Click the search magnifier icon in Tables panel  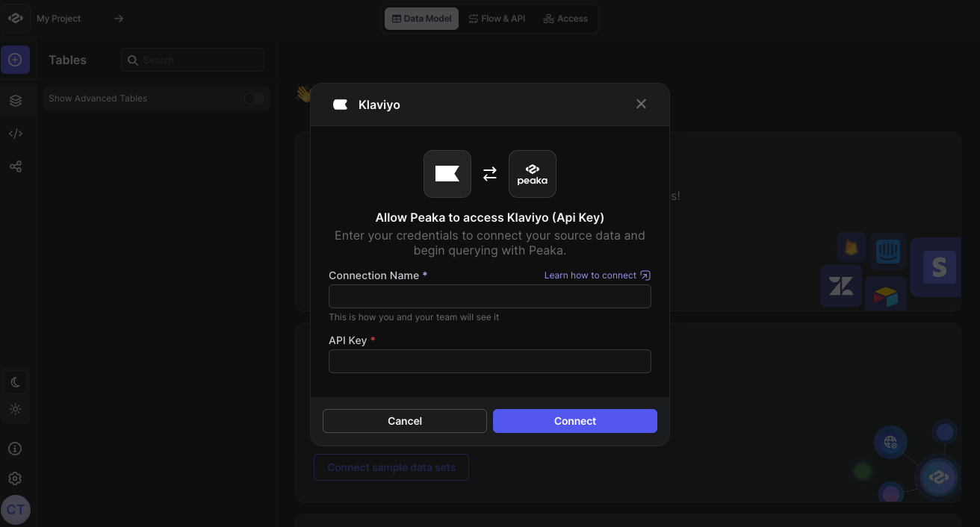click(x=133, y=60)
